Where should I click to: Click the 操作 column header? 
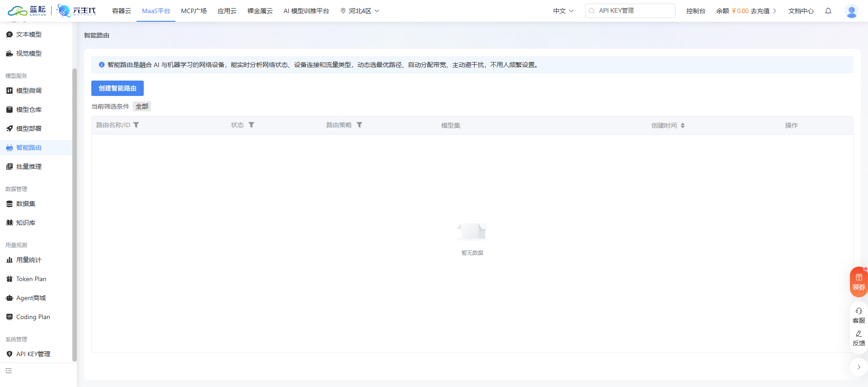pyautogui.click(x=792, y=125)
